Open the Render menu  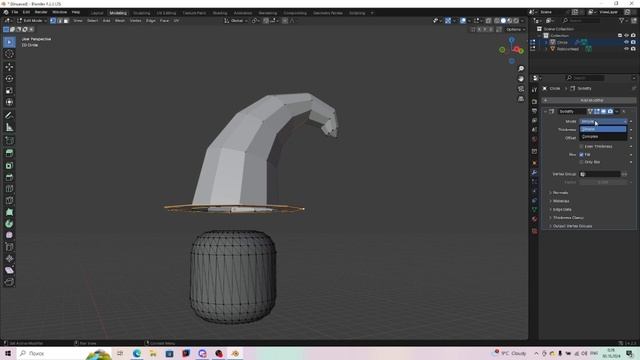pos(41,12)
